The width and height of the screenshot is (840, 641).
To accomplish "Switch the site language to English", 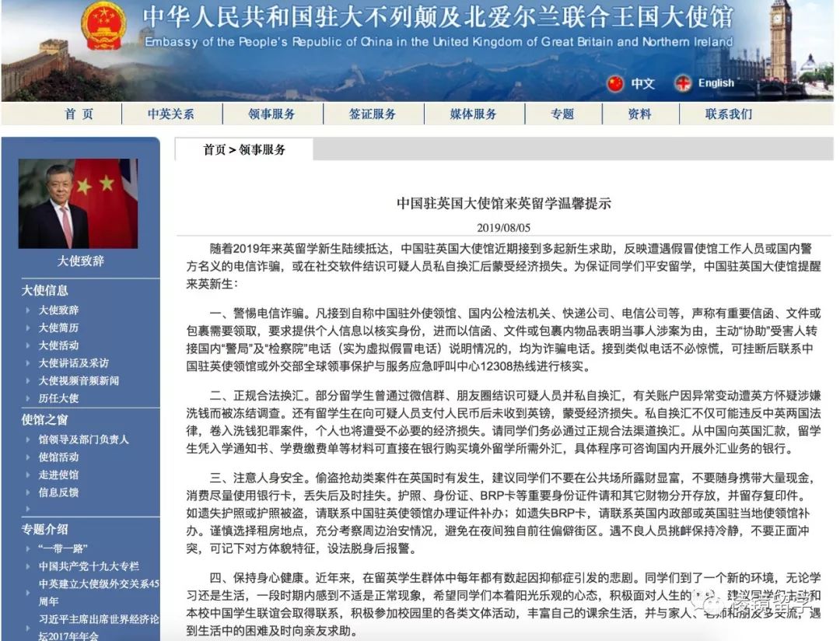I will [716, 83].
